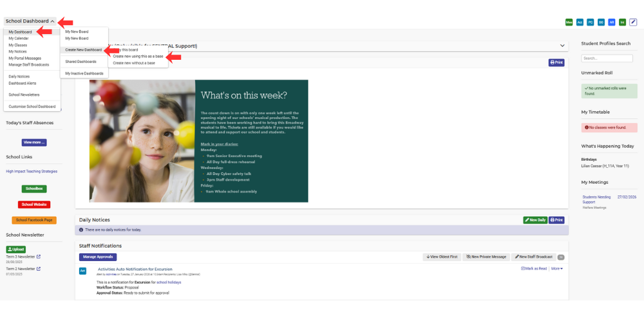Expand the More dropdown on the notification

[x=556, y=268]
